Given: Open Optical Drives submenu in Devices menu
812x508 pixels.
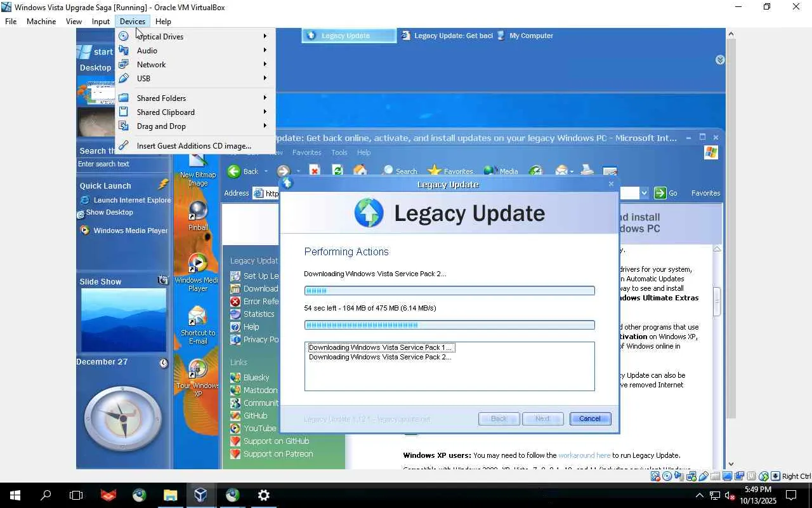Looking at the screenshot, I should pos(195,36).
